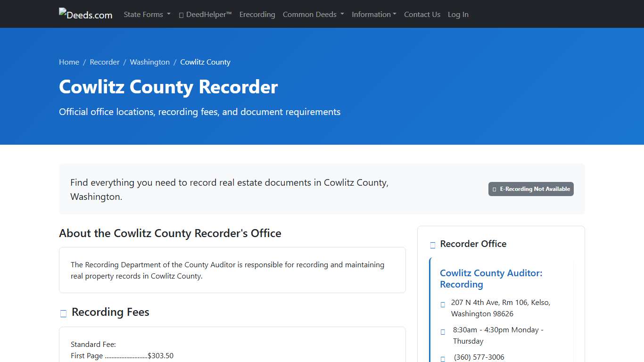Open the Cowlitz County Auditor: Recording link
Screen dimensions: 644x362
pos(491,279)
